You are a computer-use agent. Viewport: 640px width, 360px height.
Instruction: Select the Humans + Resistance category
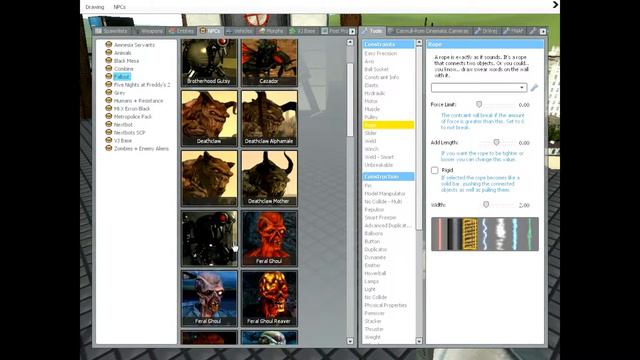pyautogui.click(x=138, y=100)
